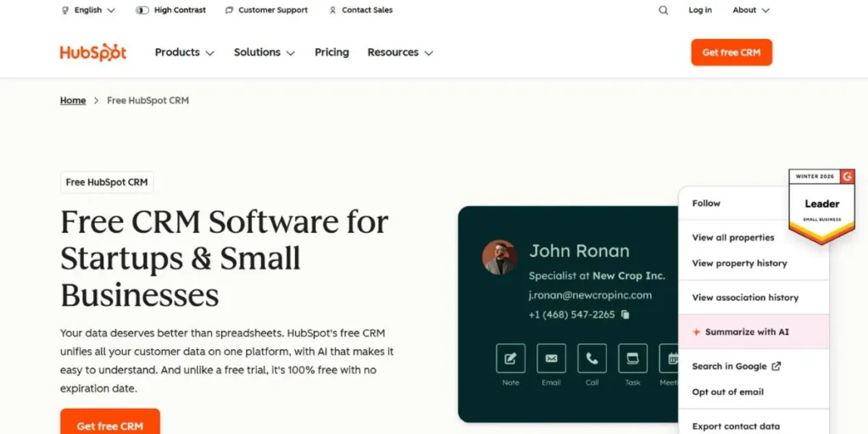The width and height of the screenshot is (868, 434).
Task: Click the Call icon on contact card
Action: coord(592,359)
